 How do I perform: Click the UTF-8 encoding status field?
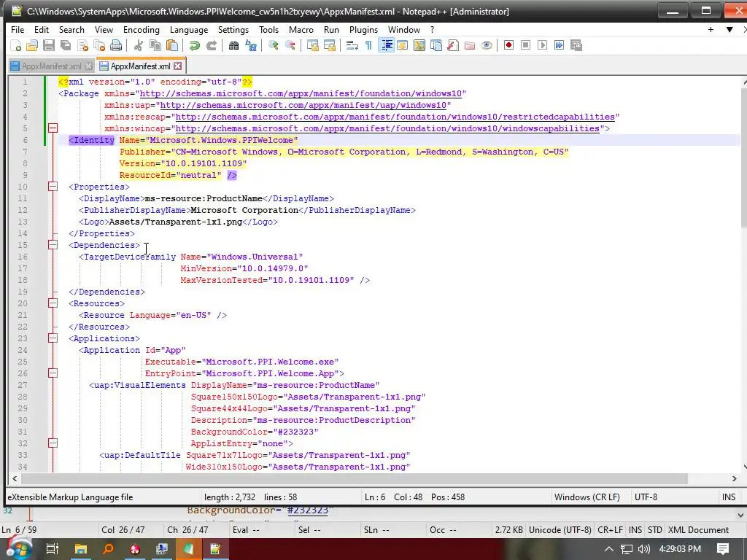tap(646, 497)
